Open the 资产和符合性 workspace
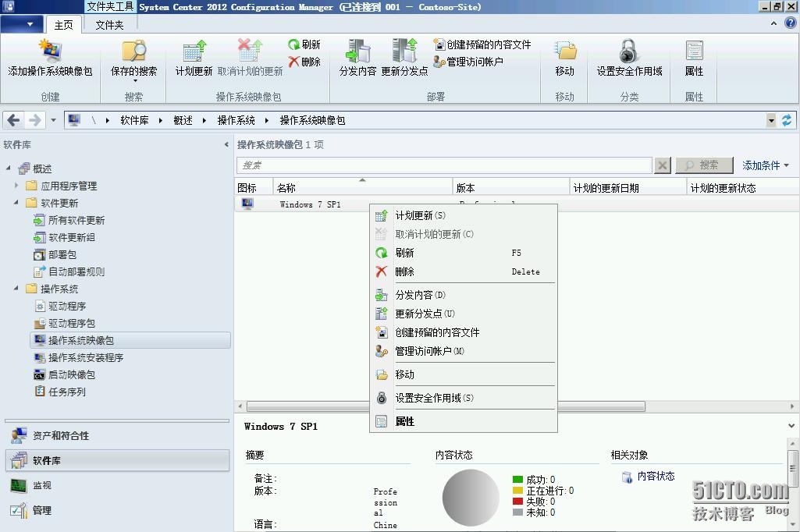The image size is (800, 532). 117,435
